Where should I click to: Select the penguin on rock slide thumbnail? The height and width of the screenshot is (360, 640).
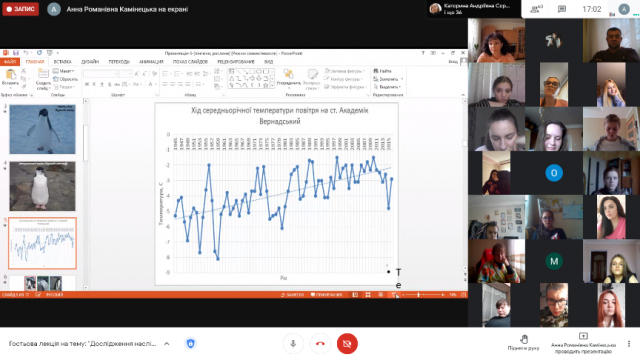point(42,186)
